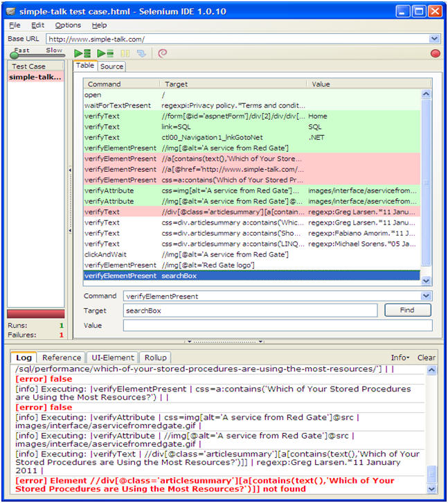Image resolution: width=448 pixels, height=503 pixels.
Task: Play current test case
Action: coord(105,53)
